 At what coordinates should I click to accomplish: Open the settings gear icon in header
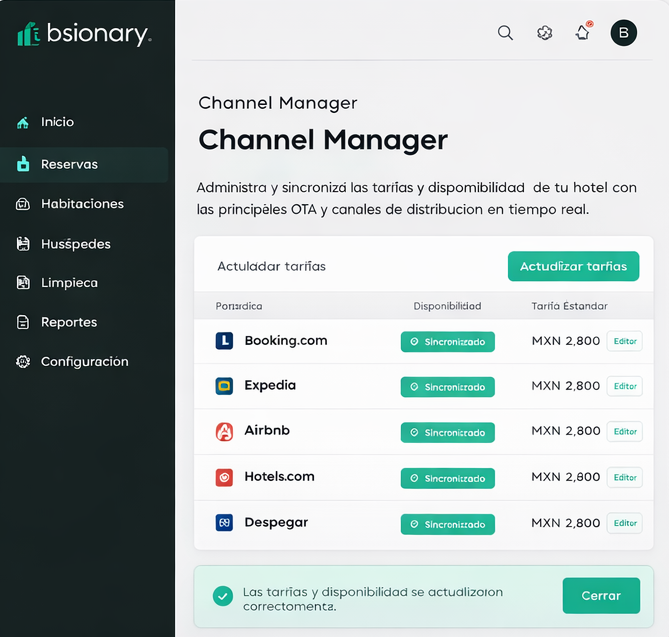click(x=544, y=33)
